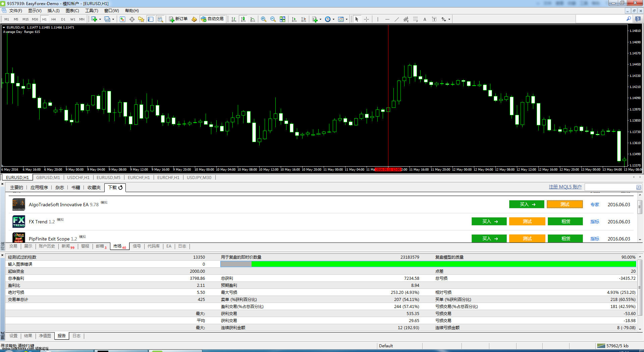Click the search magnifier icon
The image size is (644, 352).
[629, 19]
